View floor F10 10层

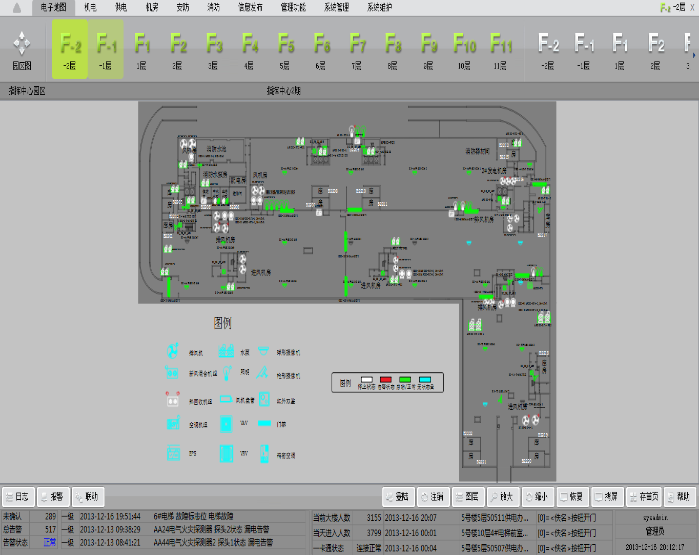pos(464,50)
